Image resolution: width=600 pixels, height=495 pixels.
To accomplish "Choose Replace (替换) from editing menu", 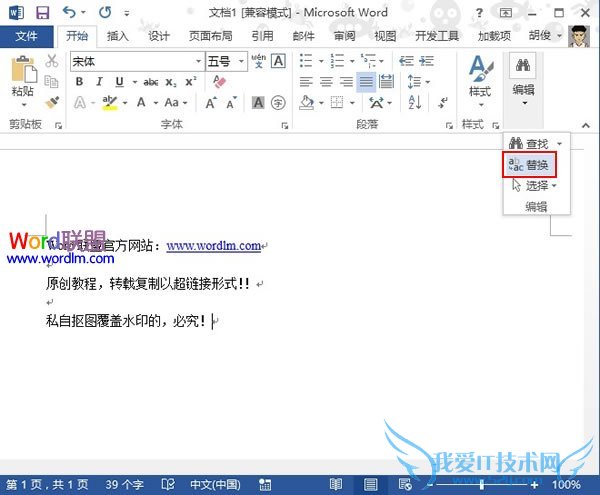I will click(x=529, y=165).
